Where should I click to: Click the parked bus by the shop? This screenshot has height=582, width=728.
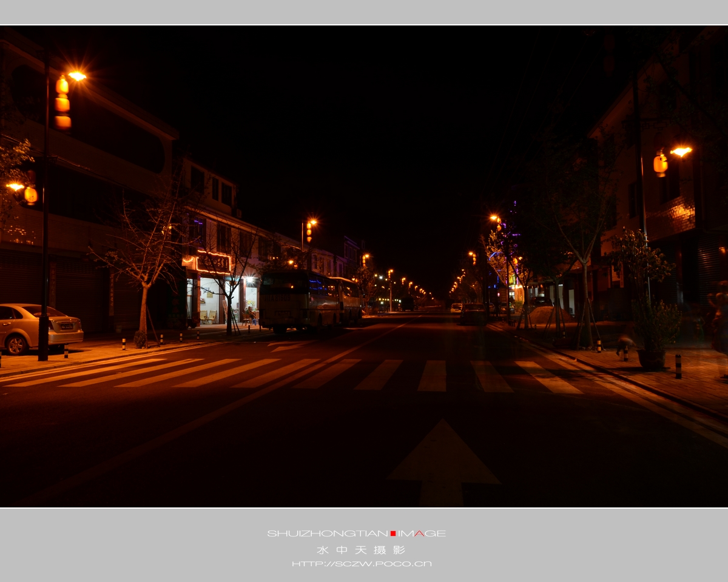pos(309,301)
